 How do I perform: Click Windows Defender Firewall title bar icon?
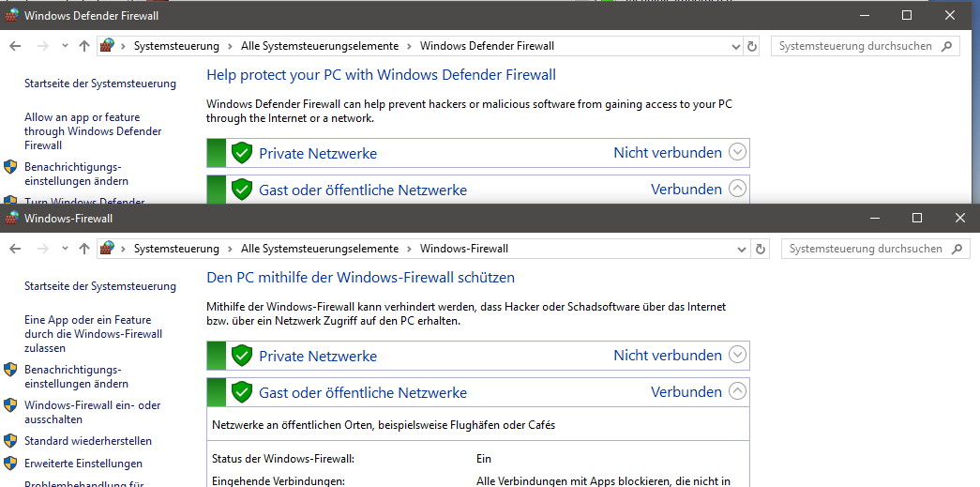[x=11, y=15]
